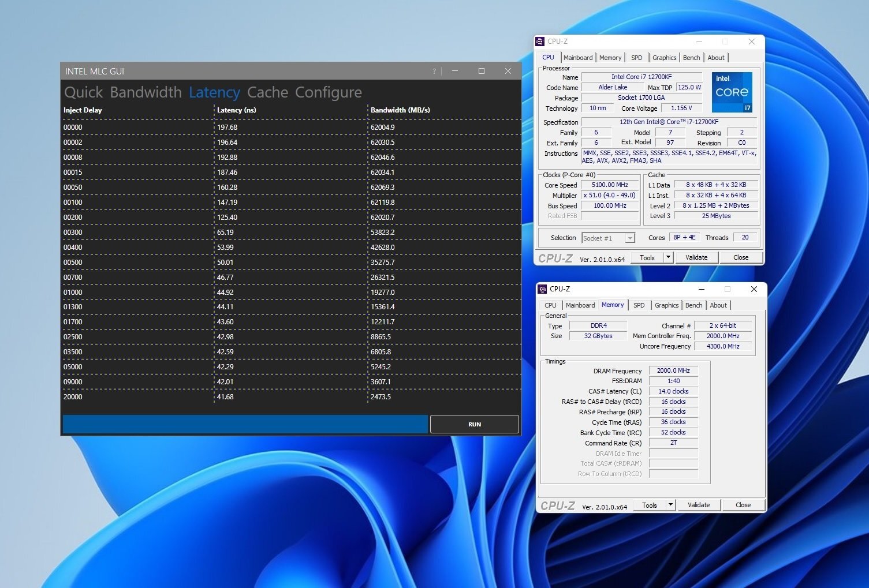Expand the Socket #1 selection dropdown
This screenshot has width=869, height=588.
pyautogui.click(x=630, y=238)
